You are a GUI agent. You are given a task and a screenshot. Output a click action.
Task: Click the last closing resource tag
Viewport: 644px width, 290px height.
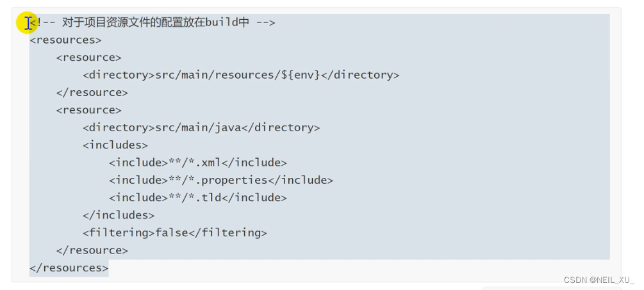(92, 250)
